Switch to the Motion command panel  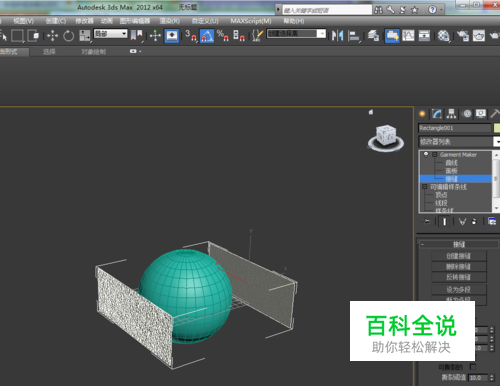point(467,114)
